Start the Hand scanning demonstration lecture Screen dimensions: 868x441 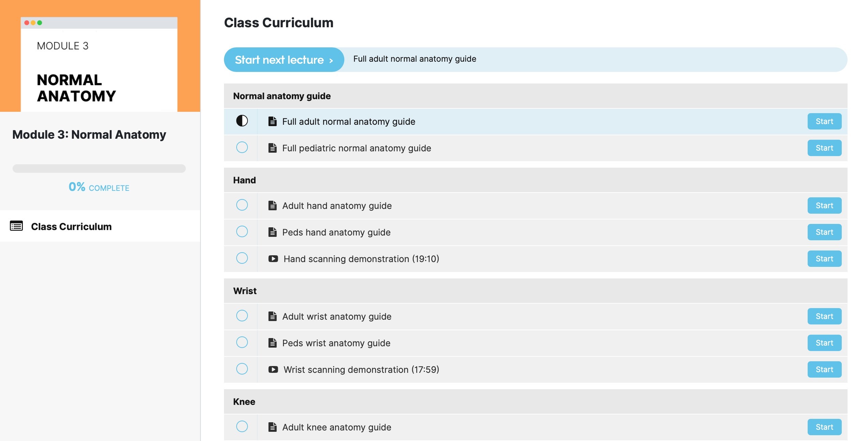tap(824, 259)
